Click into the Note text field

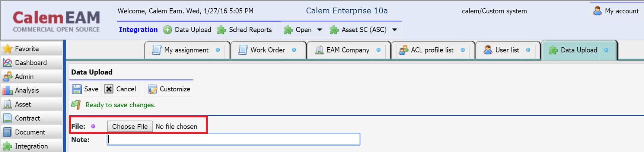(x=233, y=139)
